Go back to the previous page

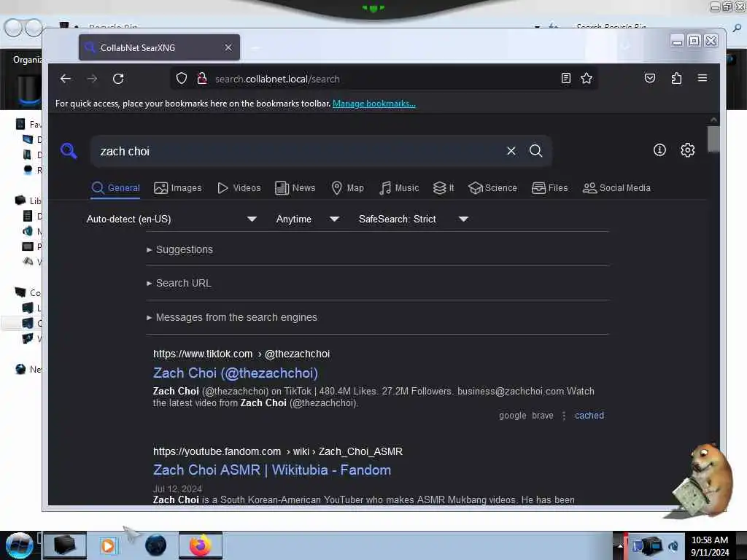(x=66, y=79)
